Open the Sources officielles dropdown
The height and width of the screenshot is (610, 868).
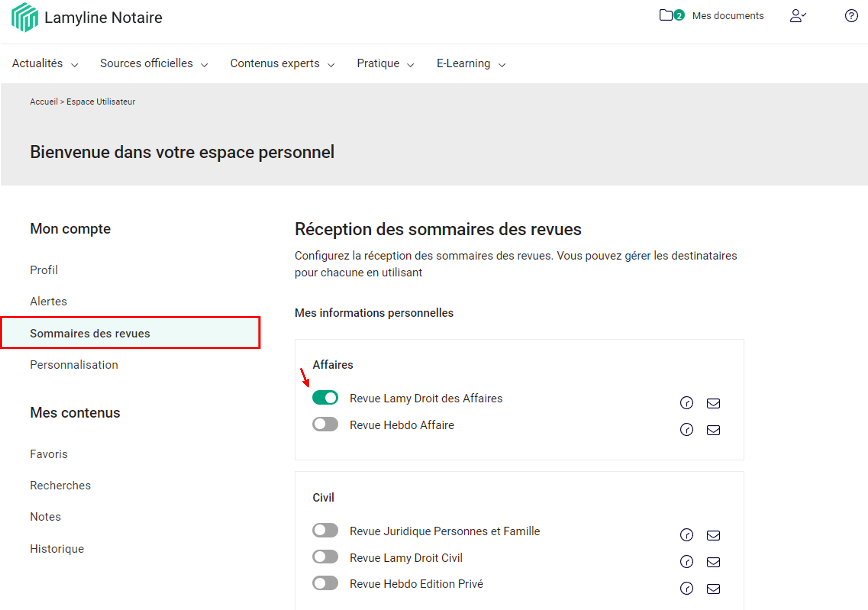coord(153,64)
